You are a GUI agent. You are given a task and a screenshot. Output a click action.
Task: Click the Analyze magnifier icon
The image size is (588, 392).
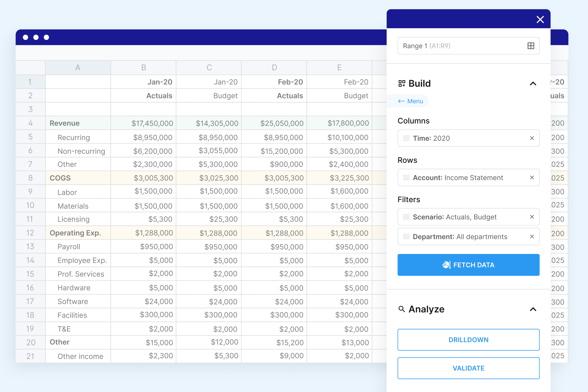tap(402, 309)
